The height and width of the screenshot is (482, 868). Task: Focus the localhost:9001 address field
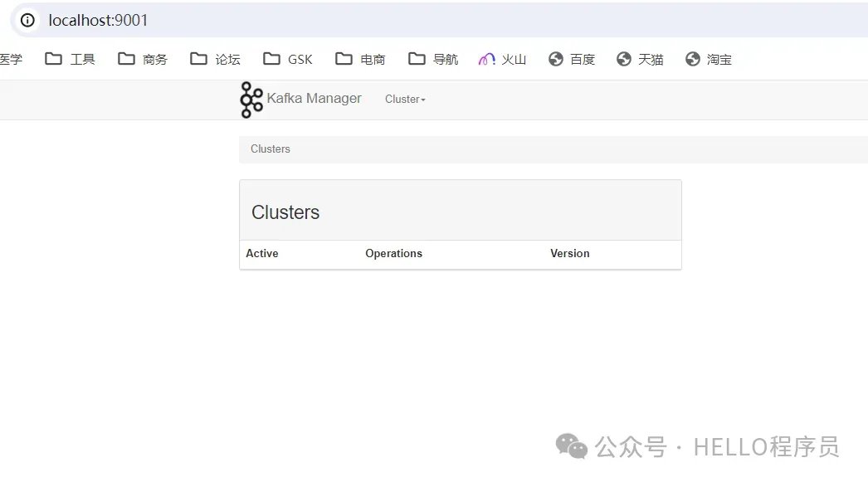tap(98, 21)
